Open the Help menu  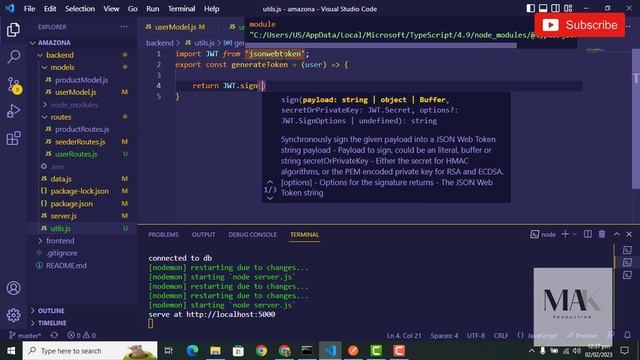(x=211, y=9)
